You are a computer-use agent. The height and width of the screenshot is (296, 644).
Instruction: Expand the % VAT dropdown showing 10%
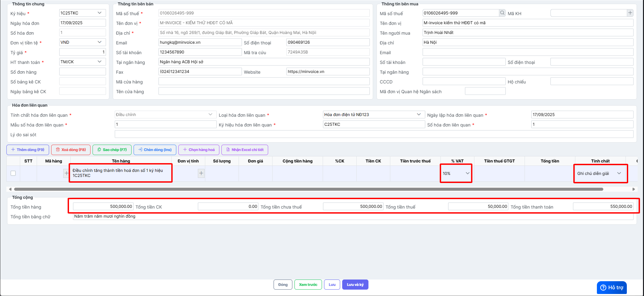456,174
